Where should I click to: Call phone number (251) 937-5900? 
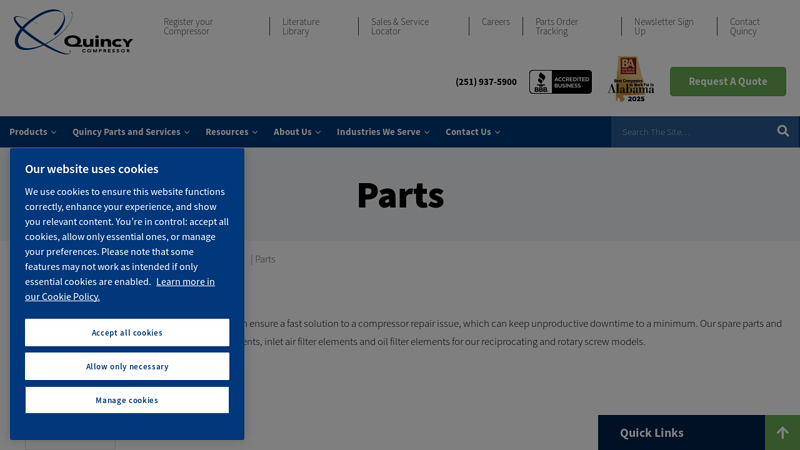click(486, 82)
